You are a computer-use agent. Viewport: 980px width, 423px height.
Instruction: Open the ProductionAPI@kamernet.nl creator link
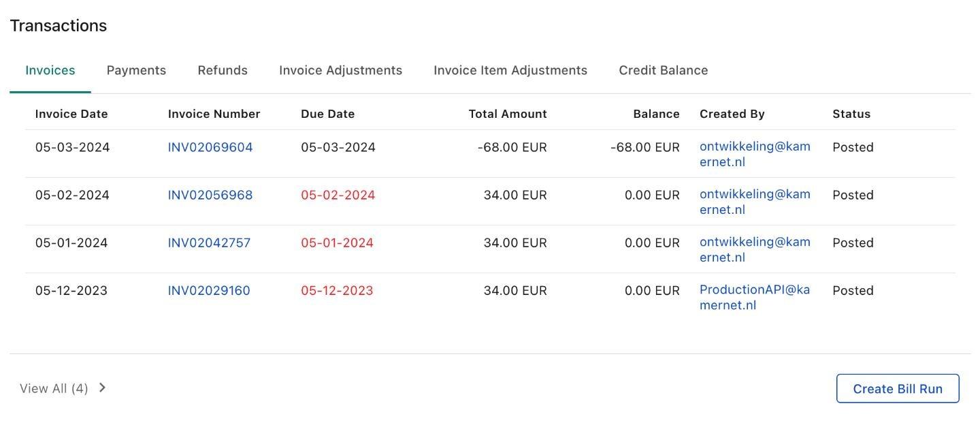(754, 297)
